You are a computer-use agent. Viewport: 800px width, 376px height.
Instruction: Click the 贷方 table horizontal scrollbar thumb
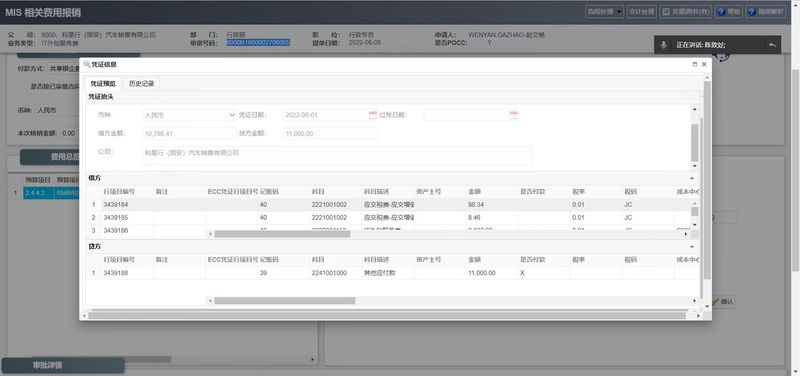(x=284, y=301)
